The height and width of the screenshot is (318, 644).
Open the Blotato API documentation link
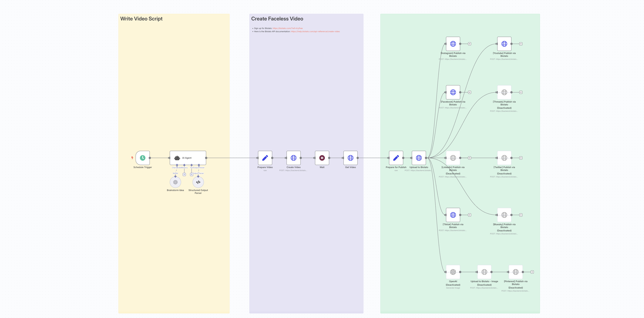pyautogui.click(x=315, y=31)
